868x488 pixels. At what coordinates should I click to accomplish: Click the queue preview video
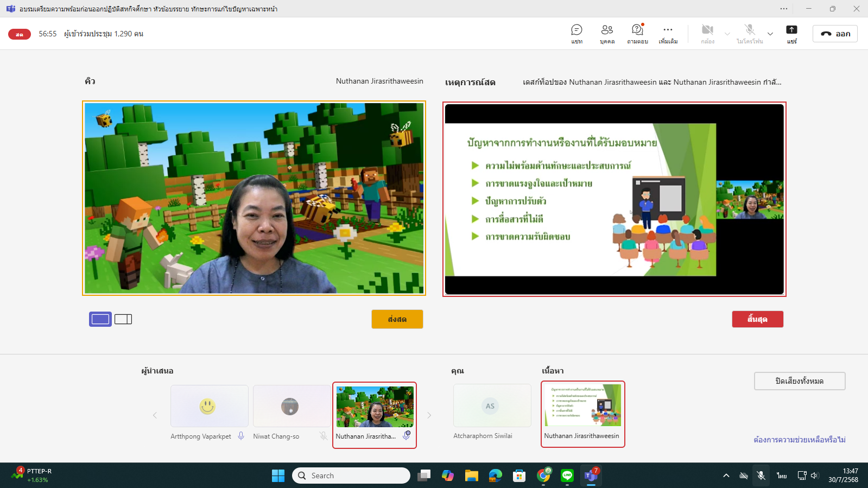click(x=254, y=198)
